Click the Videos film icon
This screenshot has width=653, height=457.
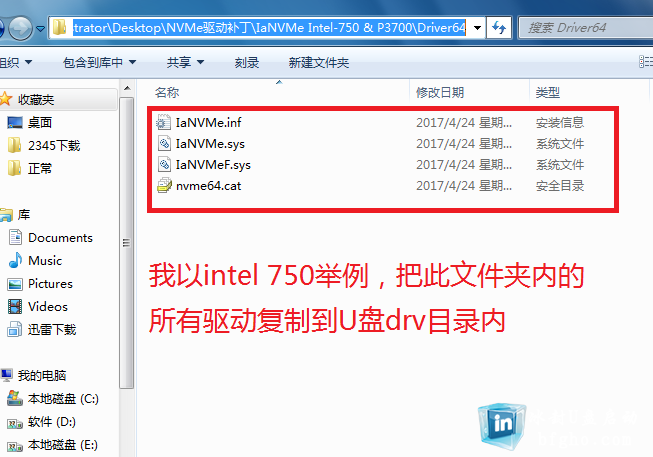coord(15,307)
